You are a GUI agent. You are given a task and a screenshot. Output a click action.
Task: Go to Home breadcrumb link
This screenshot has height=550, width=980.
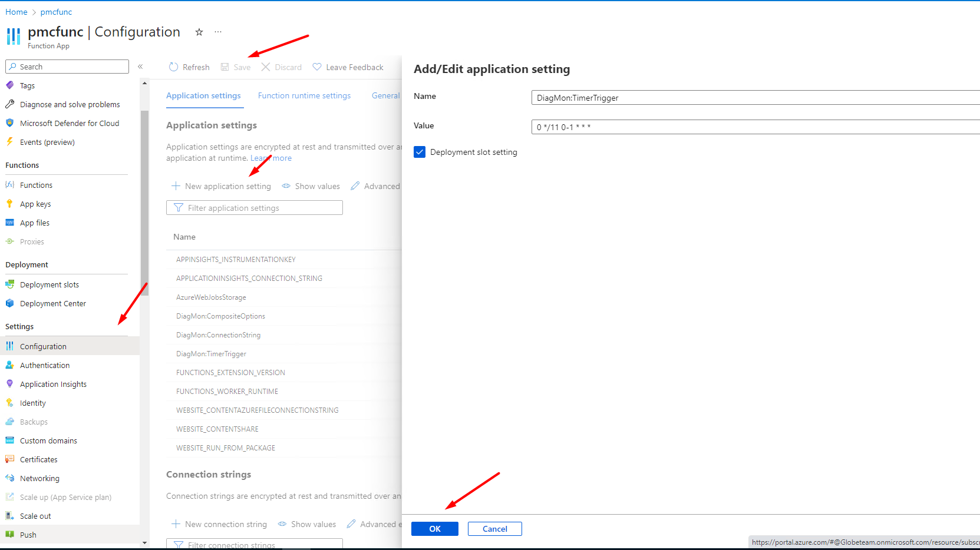17,12
